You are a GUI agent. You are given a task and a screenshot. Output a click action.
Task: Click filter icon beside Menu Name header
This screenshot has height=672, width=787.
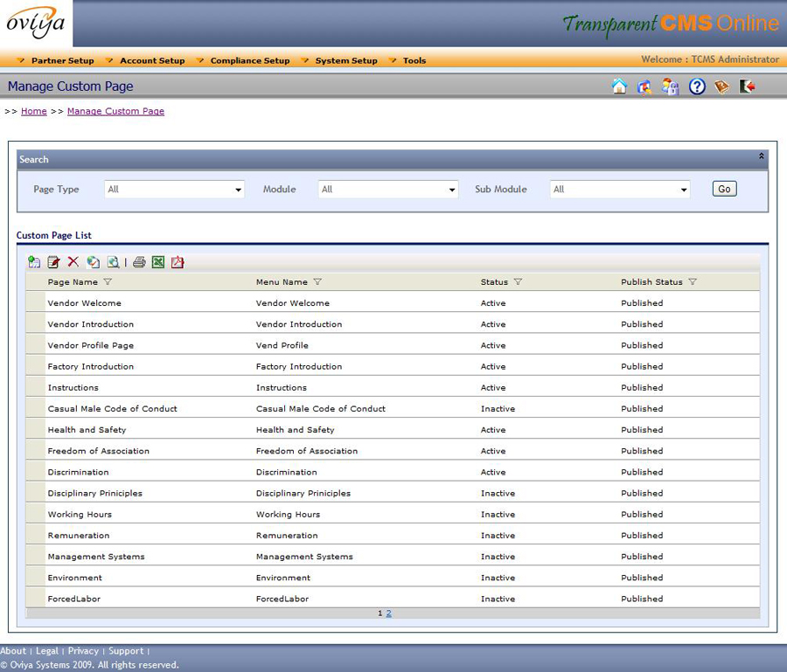[x=317, y=282]
